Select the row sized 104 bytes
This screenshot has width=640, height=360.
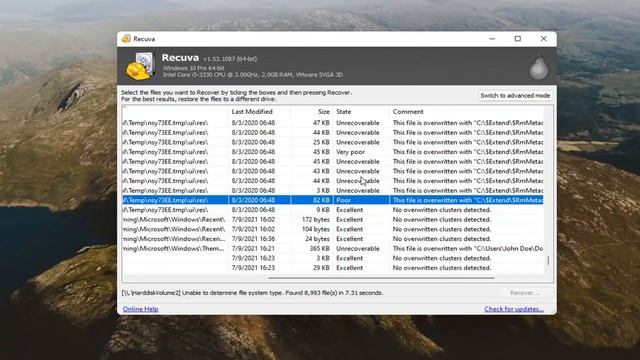click(333, 229)
